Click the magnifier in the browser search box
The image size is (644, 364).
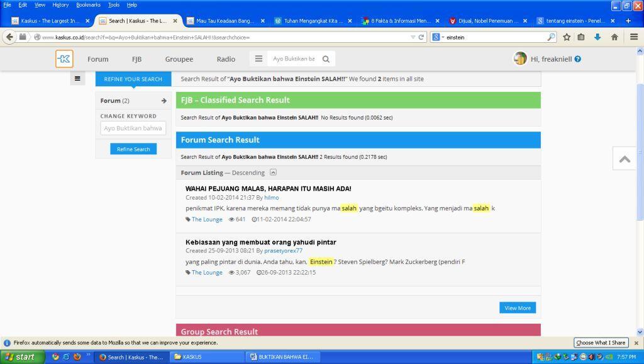(551, 37)
